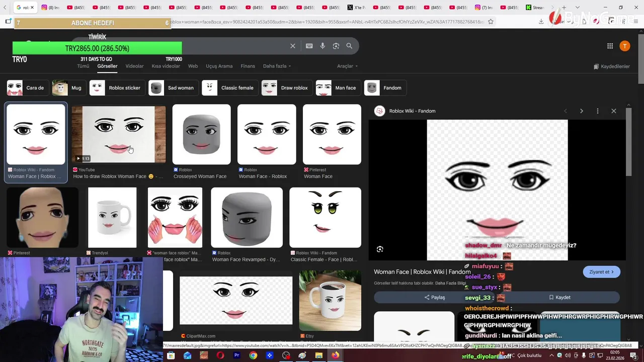Screen dimensions: 644x362
Task: Open the Etsy mug image result
Action: [330, 300]
